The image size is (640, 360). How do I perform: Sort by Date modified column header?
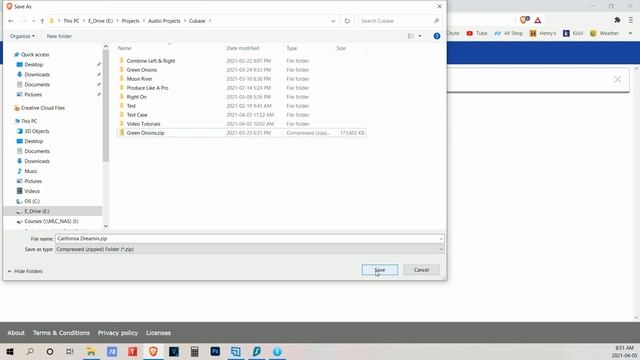243,48
